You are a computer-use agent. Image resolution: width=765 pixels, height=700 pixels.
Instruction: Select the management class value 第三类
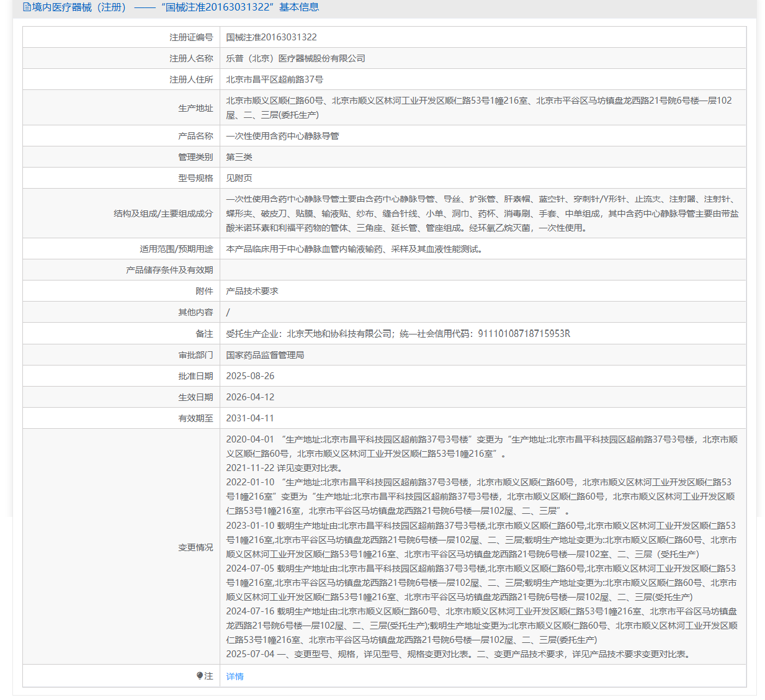click(239, 157)
